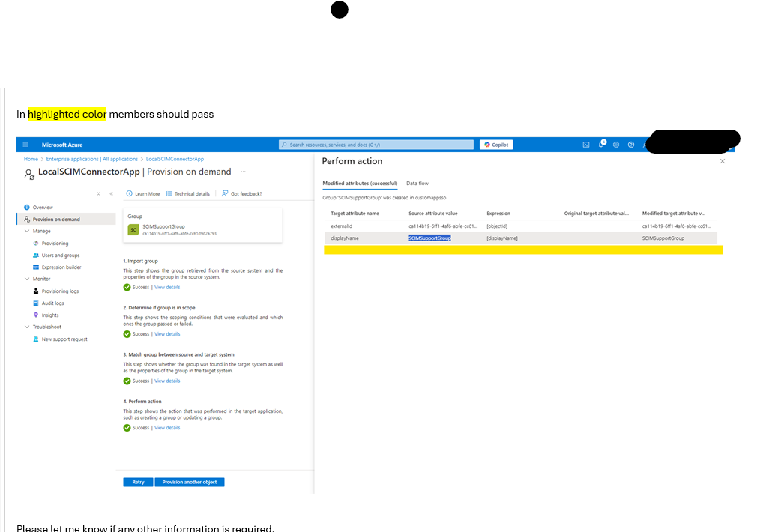775x532 pixels.
Task: Click the Users and groups icon
Action: point(35,255)
